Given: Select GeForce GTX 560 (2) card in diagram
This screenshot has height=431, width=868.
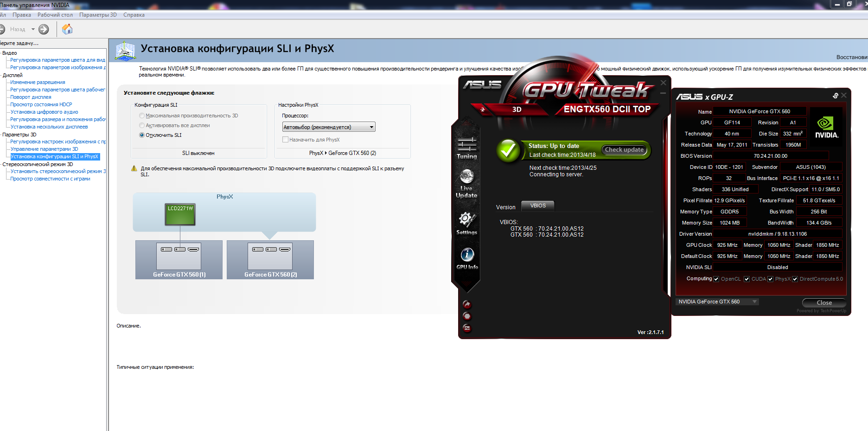Looking at the screenshot, I should click(270, 259).
